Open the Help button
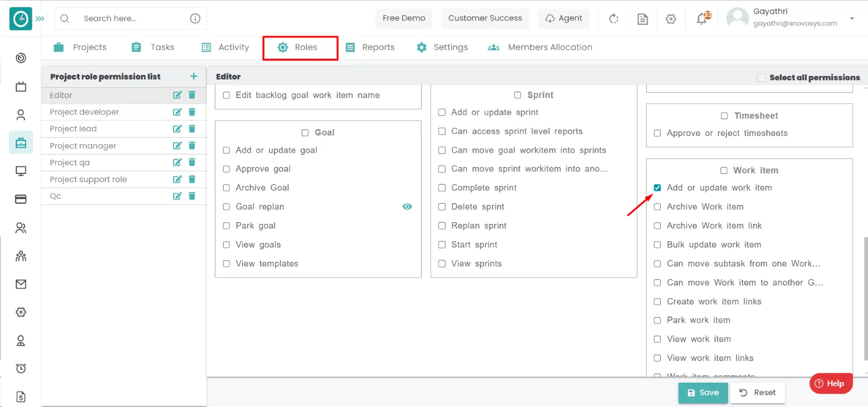 click(831, 383)
